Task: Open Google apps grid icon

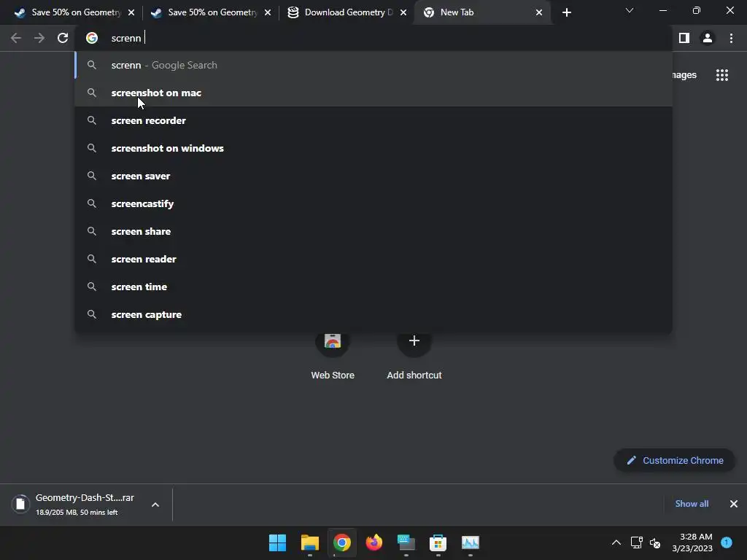Action: pyautogui.click(x=722, y=75)
